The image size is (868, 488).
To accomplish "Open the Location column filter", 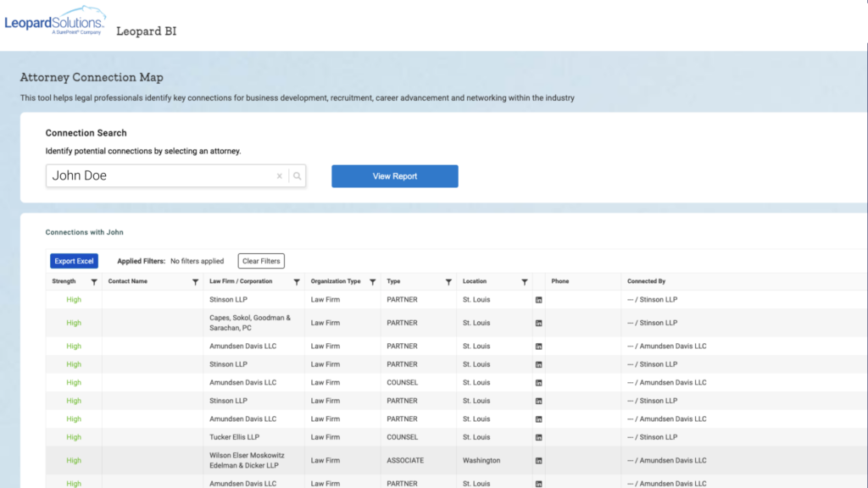I will pos(524,281).
